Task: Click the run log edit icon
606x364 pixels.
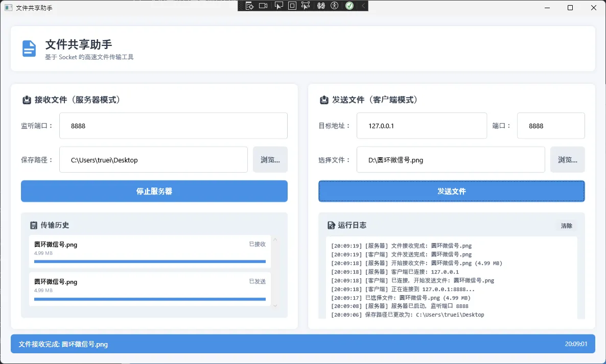Action: click(331, 225)
